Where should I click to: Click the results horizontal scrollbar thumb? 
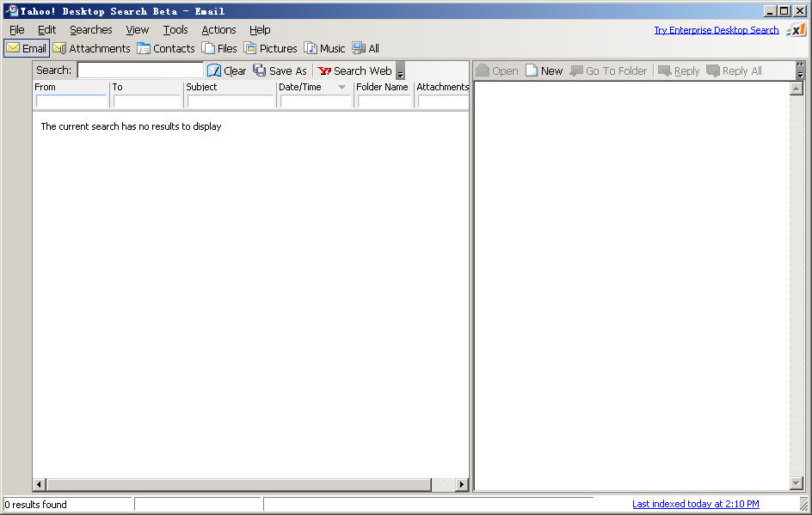pos(239,484)
